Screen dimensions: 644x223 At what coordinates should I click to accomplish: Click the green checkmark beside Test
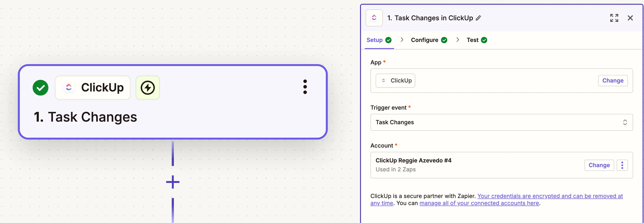484,40
